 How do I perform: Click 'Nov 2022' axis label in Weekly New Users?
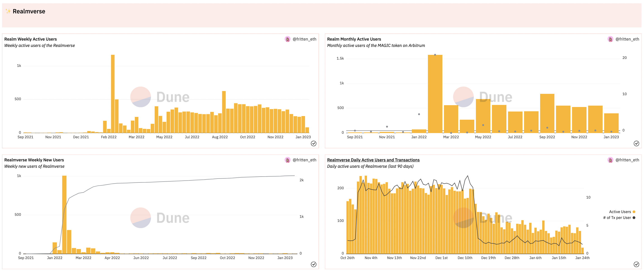pos(256,258)
